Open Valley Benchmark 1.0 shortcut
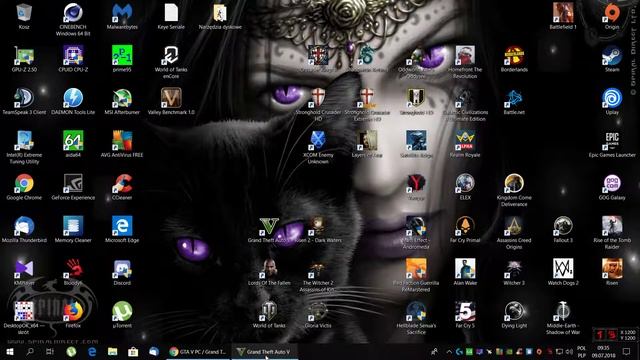The width and height of the screenshot is (640, 360). point(171,102)
